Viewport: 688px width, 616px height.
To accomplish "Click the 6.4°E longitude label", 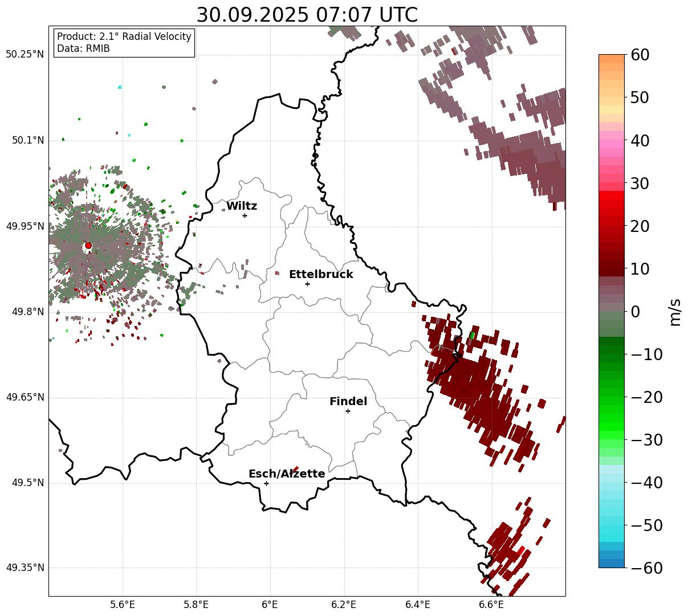I will click(417, 605).
